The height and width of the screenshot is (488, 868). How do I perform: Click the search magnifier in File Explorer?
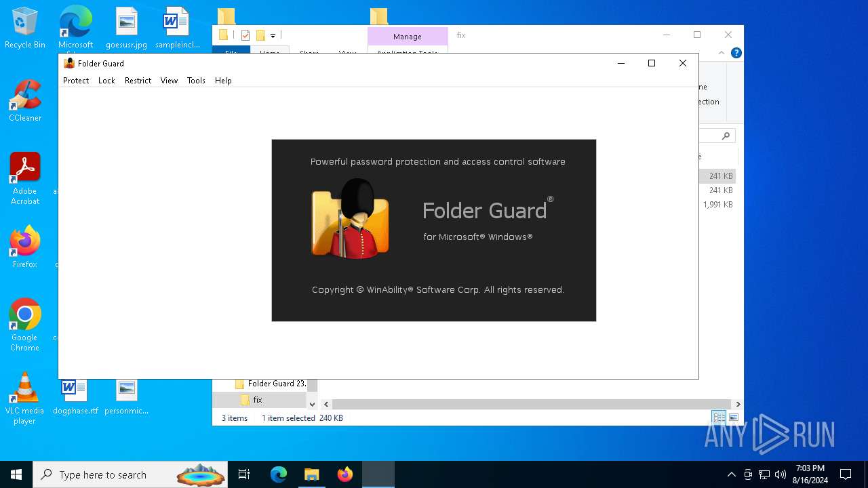coord(726,136)
